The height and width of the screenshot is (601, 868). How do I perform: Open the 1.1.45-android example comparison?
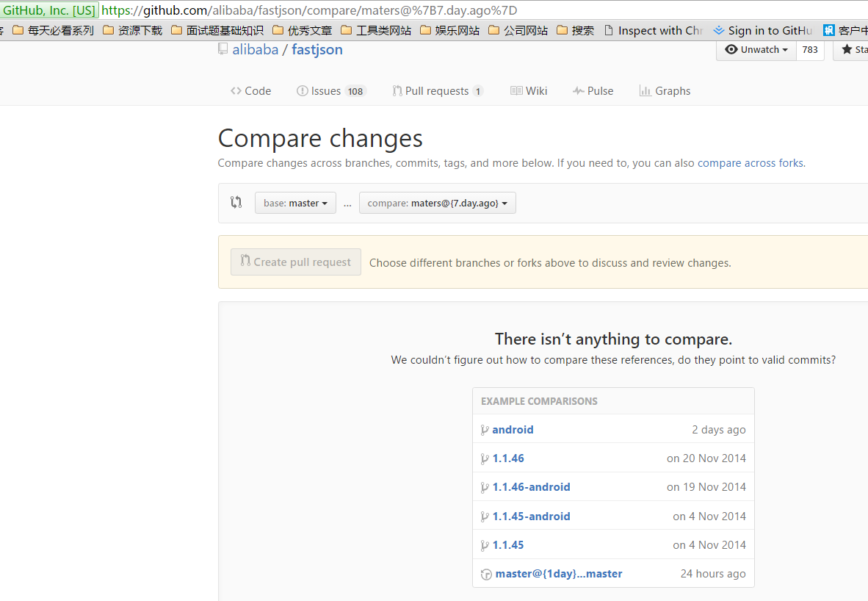(x=532, y=517)
